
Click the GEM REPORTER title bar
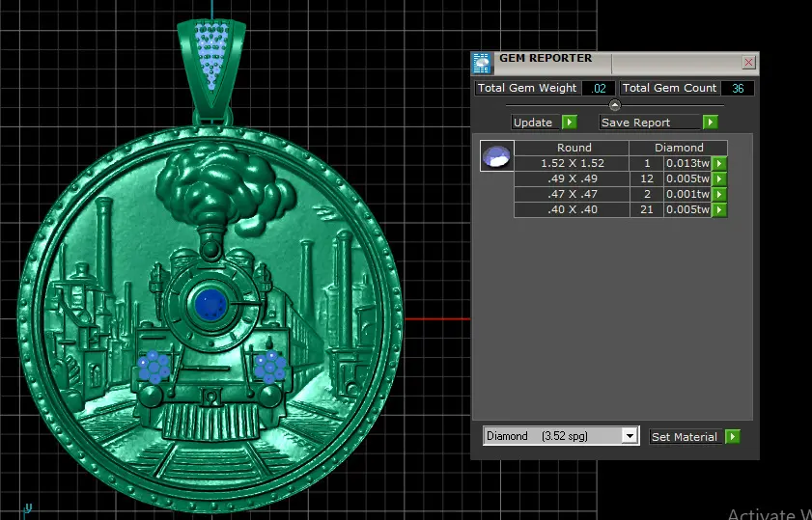[x=616, y=63]
